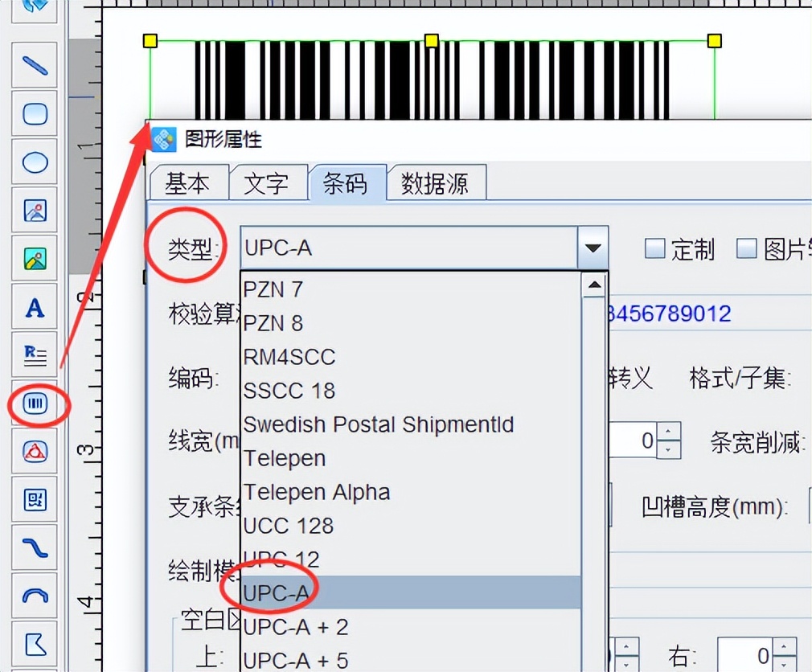Choose the green landscape image tool
The height and width of the screenshot is (672, 812).
tap(35, 259)
